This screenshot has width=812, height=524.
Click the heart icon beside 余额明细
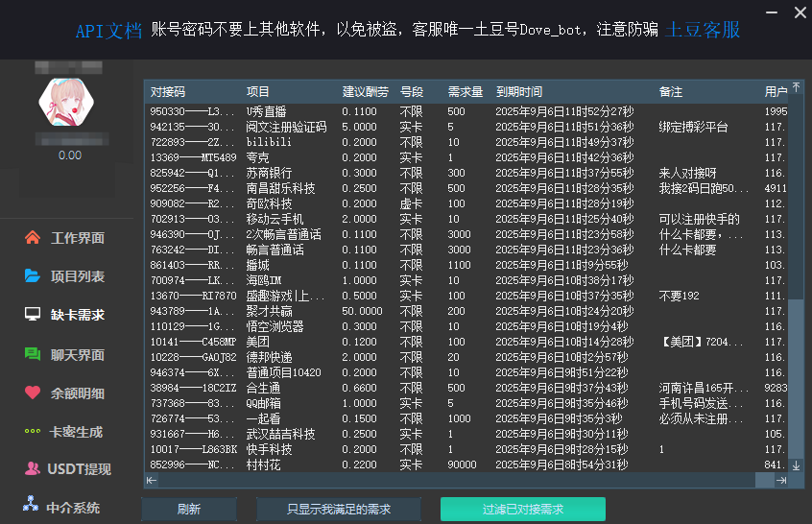[33, 393]
